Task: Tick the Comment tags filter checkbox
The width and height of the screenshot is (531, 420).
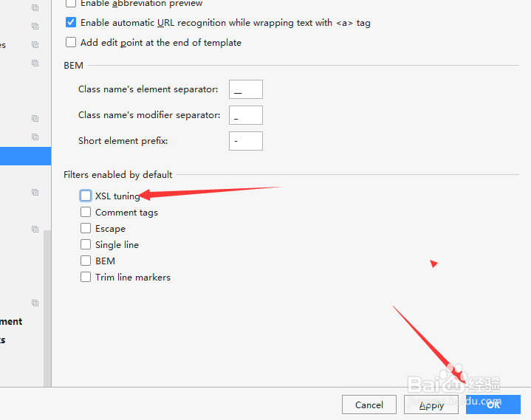Action: (x=86, y=213)
